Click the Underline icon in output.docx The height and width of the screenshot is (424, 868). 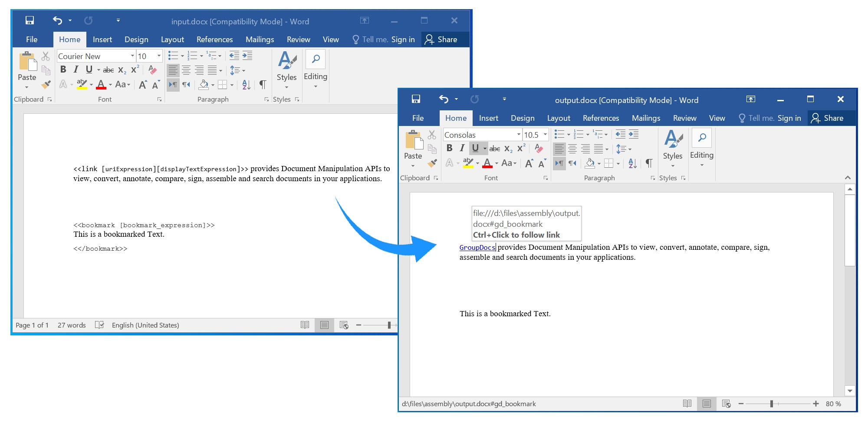click(x=476, y=149)
